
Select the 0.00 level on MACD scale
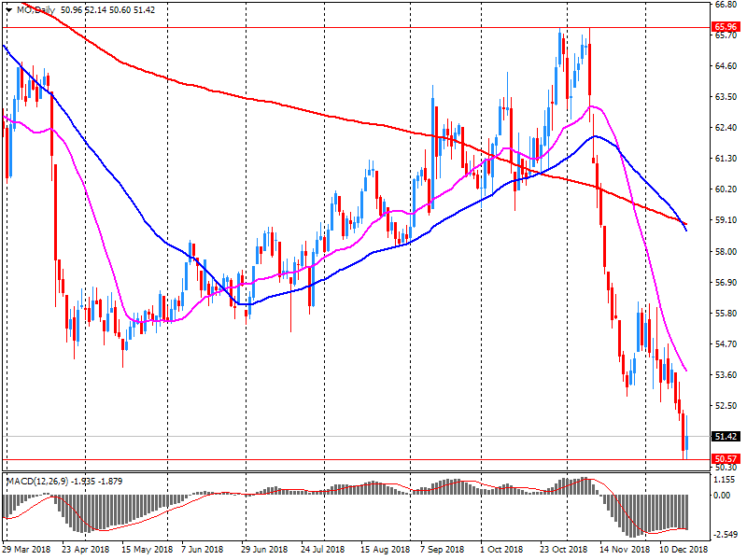coord(723,496)
